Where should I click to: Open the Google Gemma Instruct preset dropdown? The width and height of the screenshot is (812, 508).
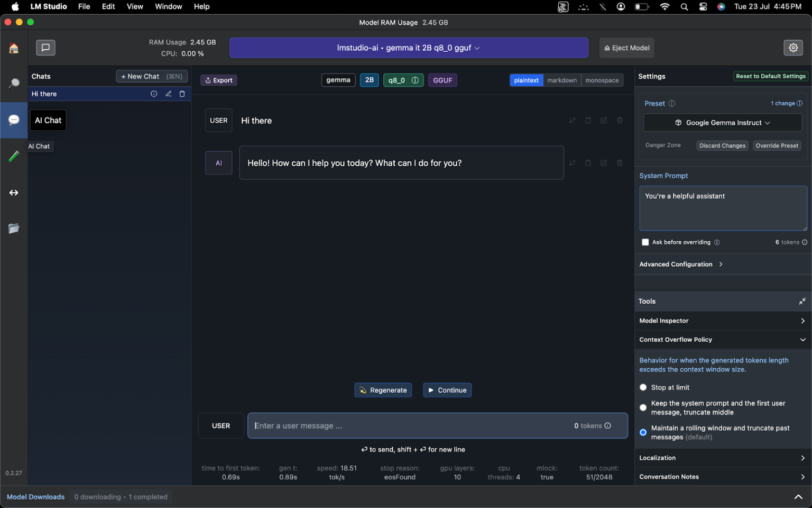722,122
